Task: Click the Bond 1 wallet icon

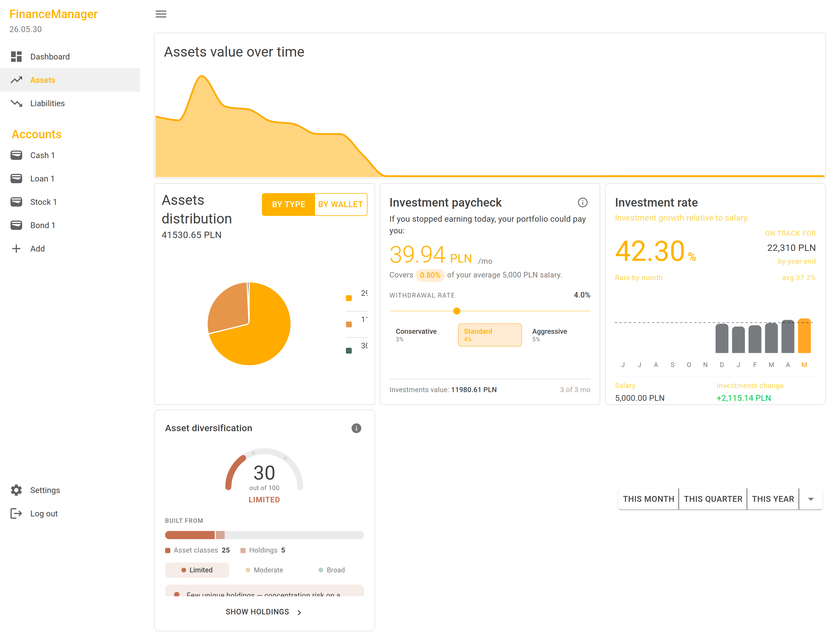Action: [x=16, y=225]
